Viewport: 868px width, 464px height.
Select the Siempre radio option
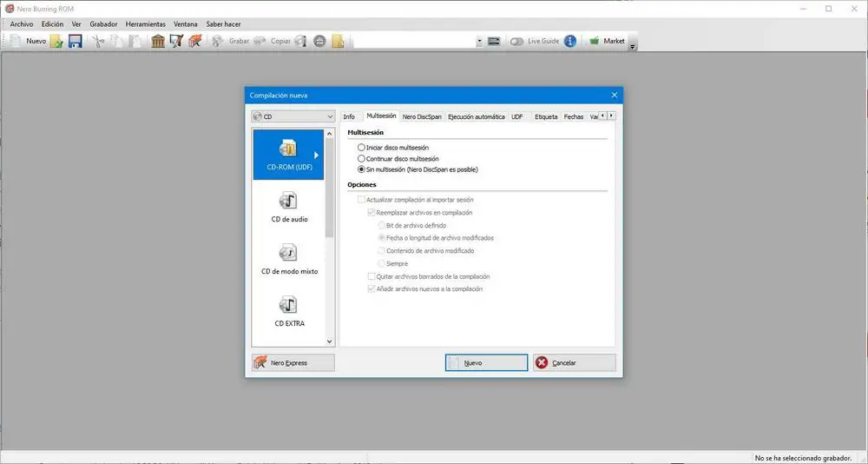pos(393,263)
